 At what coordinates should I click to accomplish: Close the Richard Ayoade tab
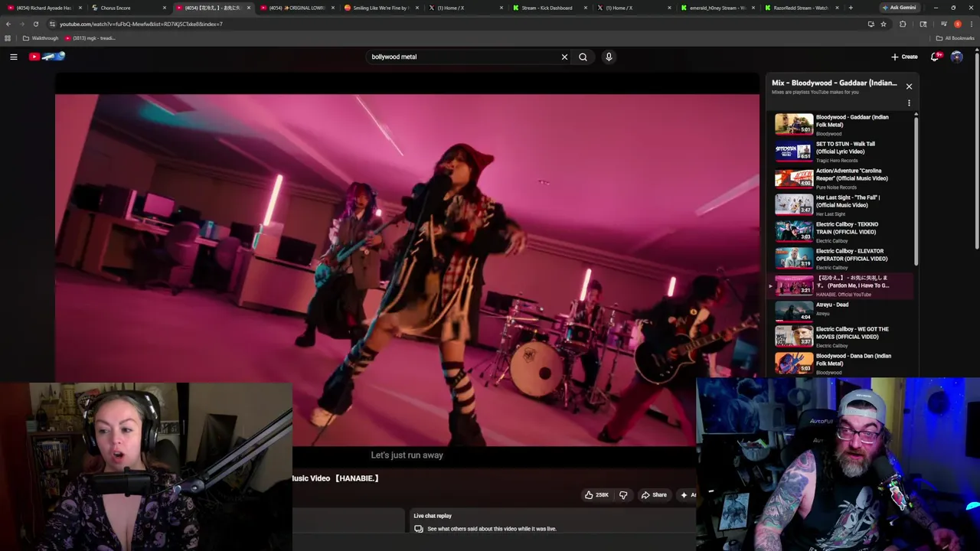click(x=80, y=8)
